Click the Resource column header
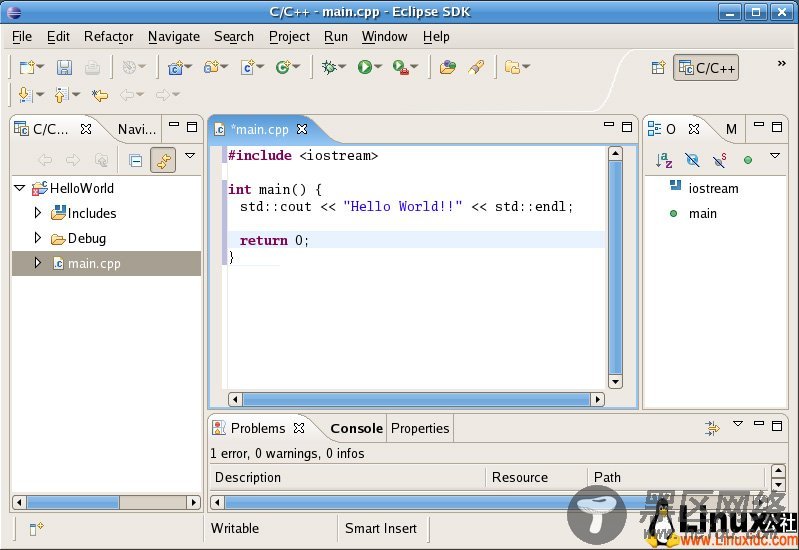 coord(536,477)
